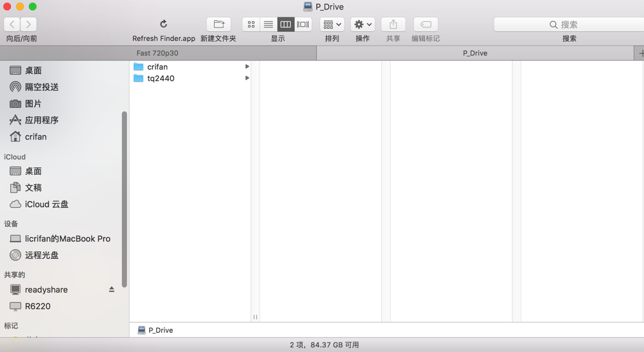Viewport: 644px width, 352px height.
Task: Switch to list view
Action: pyautogui.click(x=268, y=25)
